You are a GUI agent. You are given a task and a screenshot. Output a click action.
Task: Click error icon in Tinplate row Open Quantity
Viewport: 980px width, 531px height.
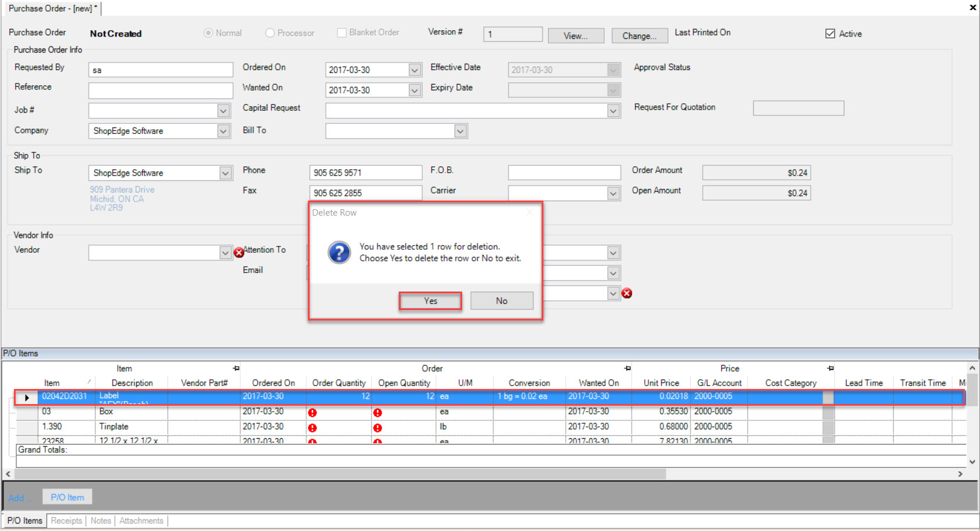click(378, 428)
